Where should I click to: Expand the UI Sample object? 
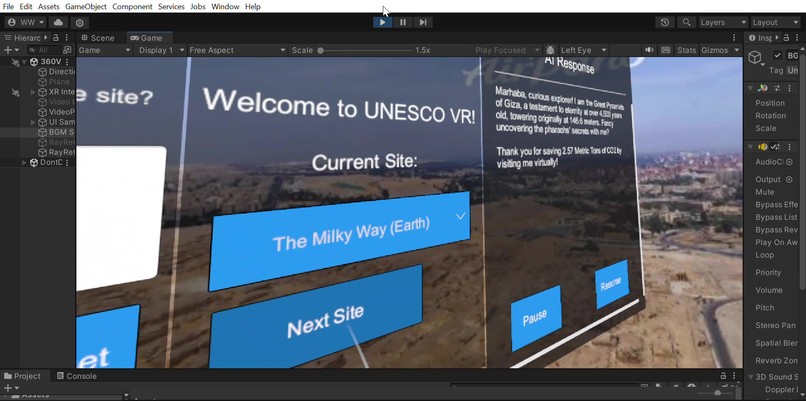coord(33,122)
